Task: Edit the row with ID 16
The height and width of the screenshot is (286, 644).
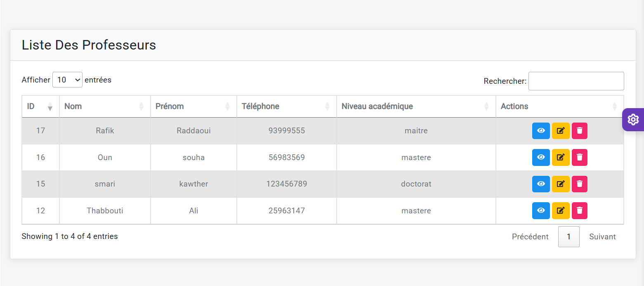Action: pos(560,157)
